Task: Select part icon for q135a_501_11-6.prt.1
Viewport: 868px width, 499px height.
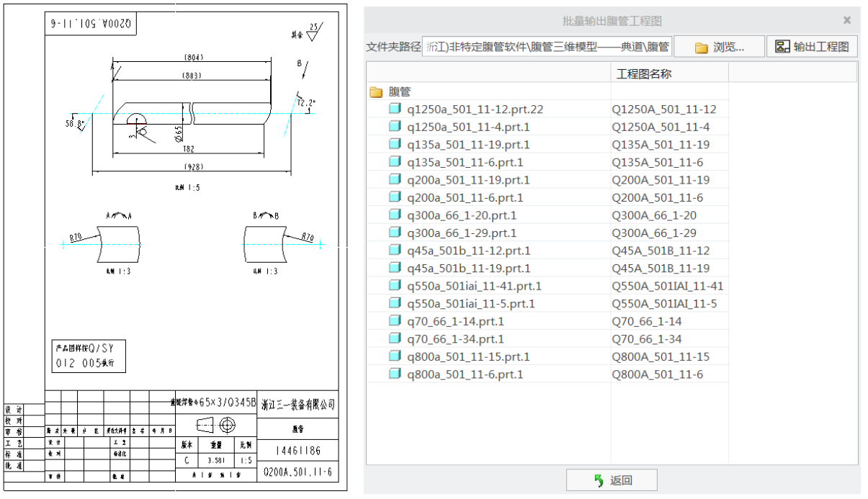Action: 395,162
